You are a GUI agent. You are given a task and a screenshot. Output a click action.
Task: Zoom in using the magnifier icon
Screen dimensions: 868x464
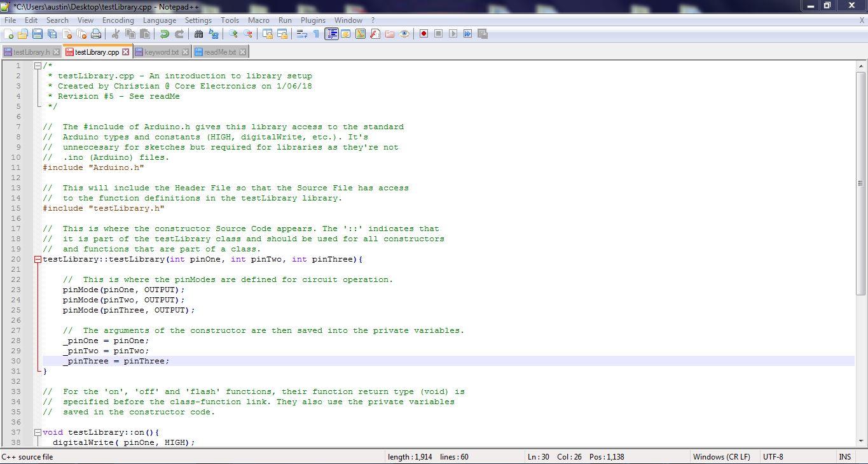click(233, 34)
